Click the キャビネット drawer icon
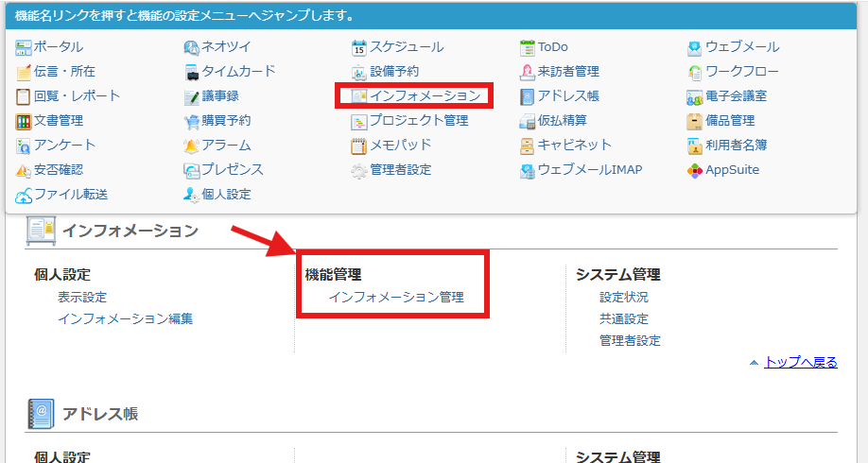 (x=528, y=146)
